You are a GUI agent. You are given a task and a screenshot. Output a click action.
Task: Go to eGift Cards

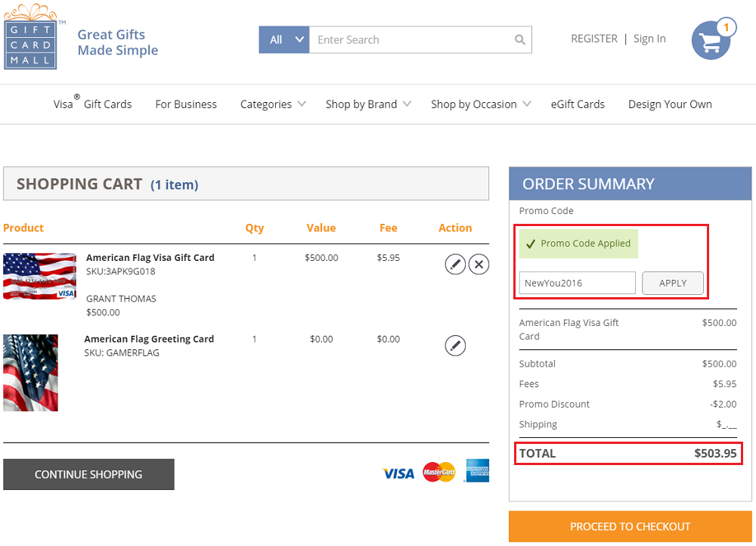578,104
